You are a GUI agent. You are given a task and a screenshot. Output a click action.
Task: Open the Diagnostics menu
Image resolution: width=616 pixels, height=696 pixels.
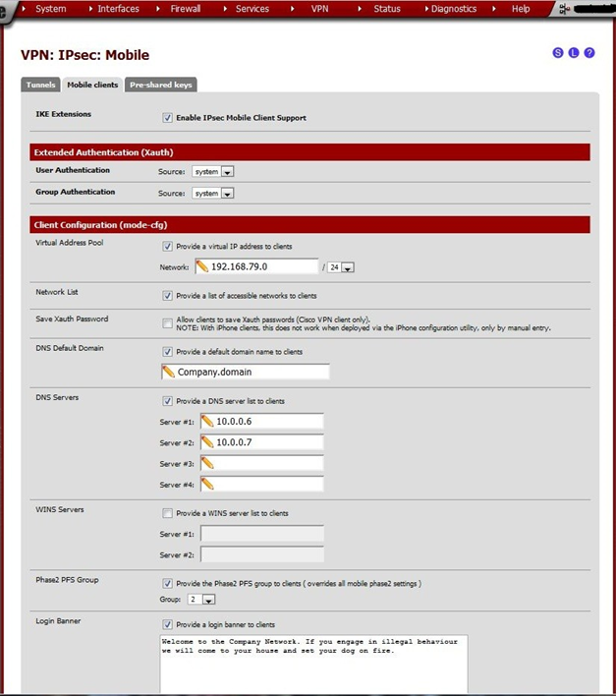[x=454, y=9]
